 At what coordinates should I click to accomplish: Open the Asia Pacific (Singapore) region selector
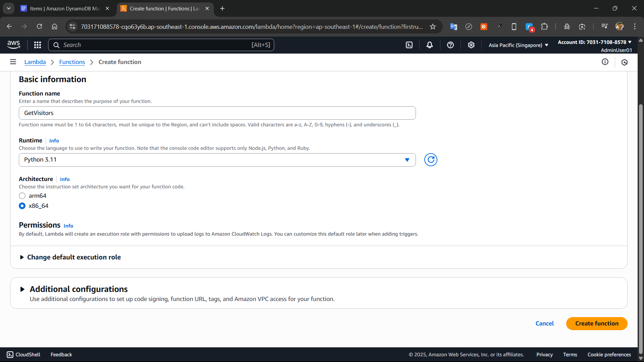click(x=518, y=45)
